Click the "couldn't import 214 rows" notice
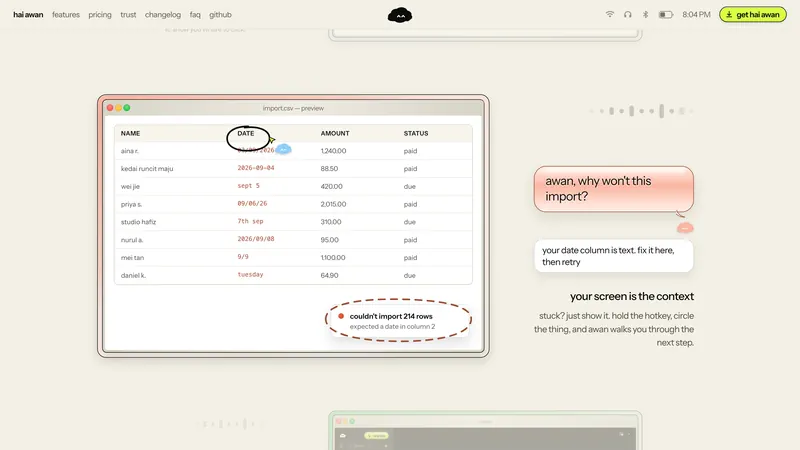The height and width of the screenshot is (450, 800). [x=398, y=320]
